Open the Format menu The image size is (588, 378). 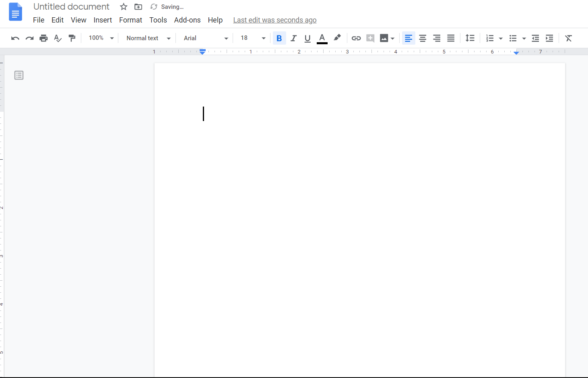click(x=130, y=20)
